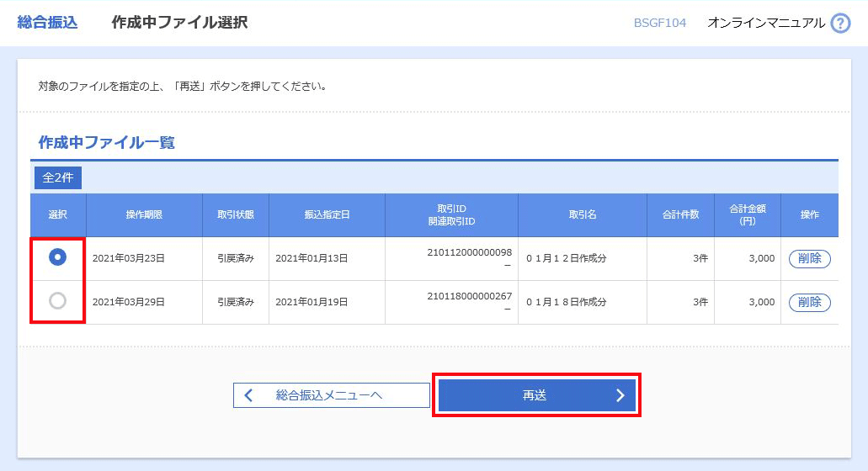868x471 pixels.
Task: Open the オンラインマニュアル link
Action: coord(765,24)
